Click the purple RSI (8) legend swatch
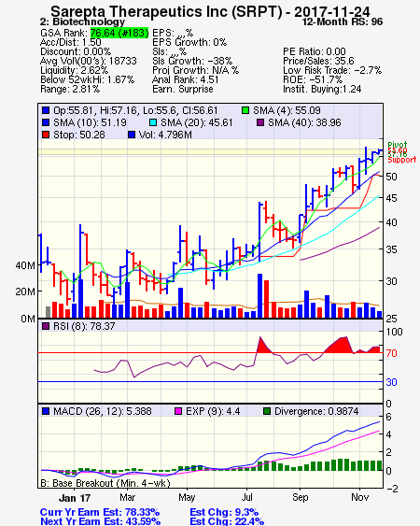 [46, 326]
